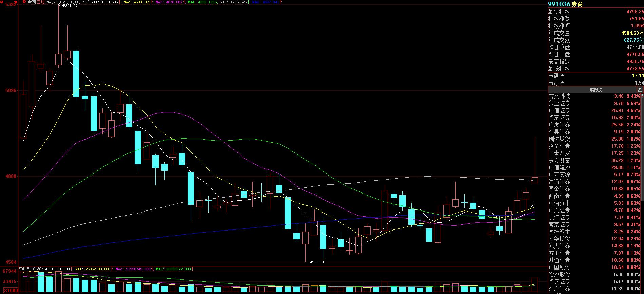Open 中信证券 in the constituents list
Screen dimensions: 644x294
(x=559, y=111)
